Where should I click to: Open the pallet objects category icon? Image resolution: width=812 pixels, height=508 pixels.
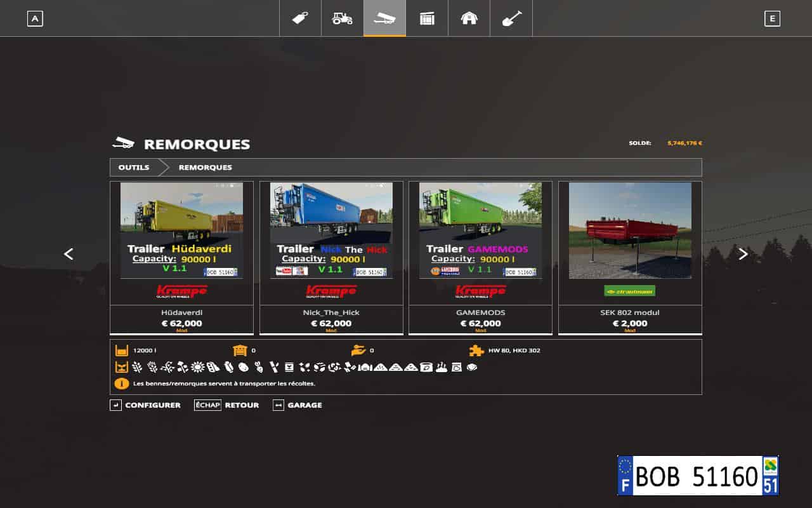(427, 18)
